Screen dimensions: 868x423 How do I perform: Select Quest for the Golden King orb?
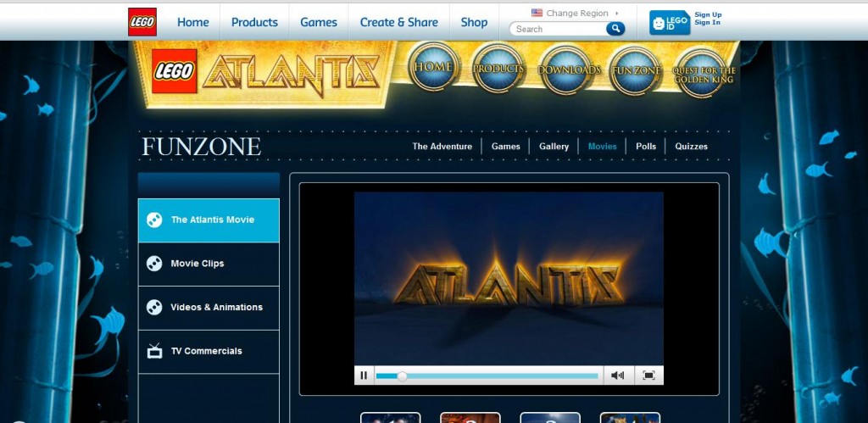704,73
